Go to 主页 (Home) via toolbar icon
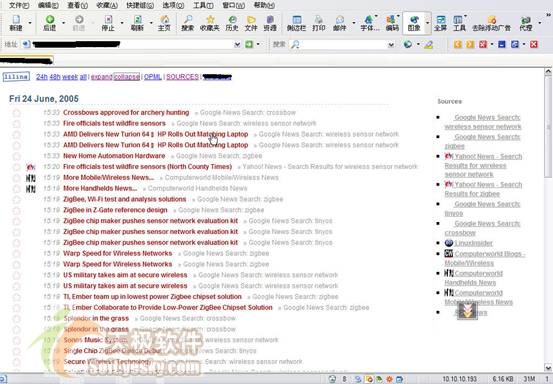This screenshot has width=553, height=384. (164, 23)
